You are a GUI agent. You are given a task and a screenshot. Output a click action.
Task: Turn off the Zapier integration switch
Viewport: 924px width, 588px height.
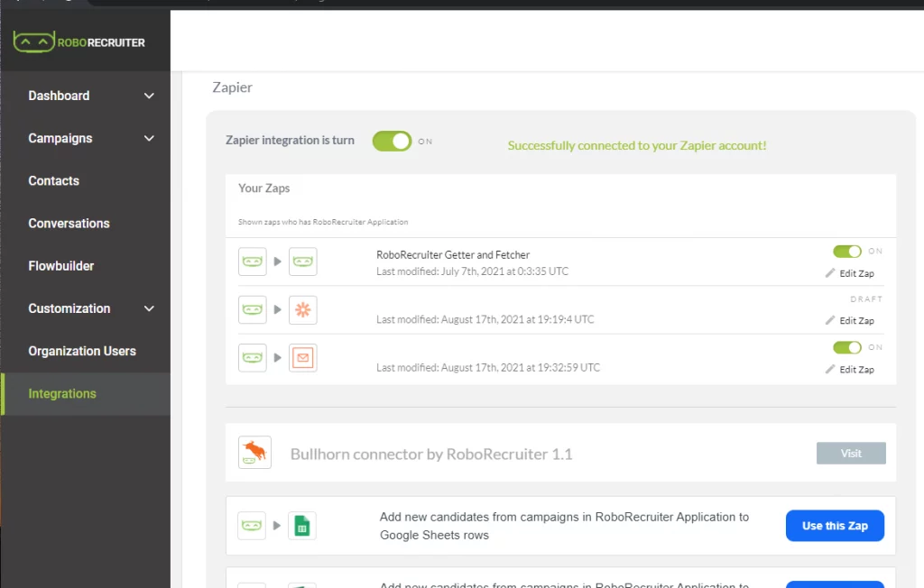point(392,142)
